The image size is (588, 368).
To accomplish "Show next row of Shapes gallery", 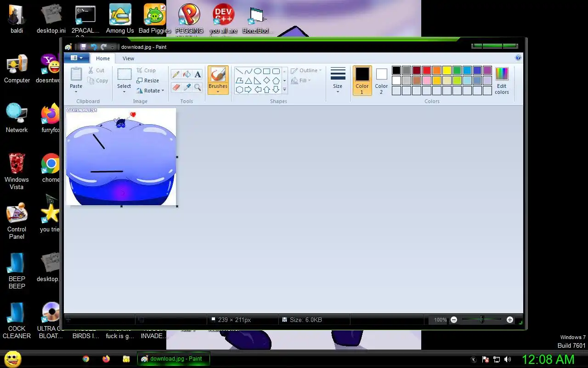I will click(x=284, y=80).
